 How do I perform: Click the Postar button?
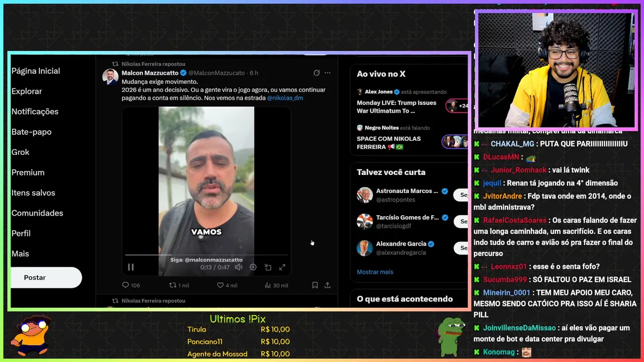click(x=46, y=278)
